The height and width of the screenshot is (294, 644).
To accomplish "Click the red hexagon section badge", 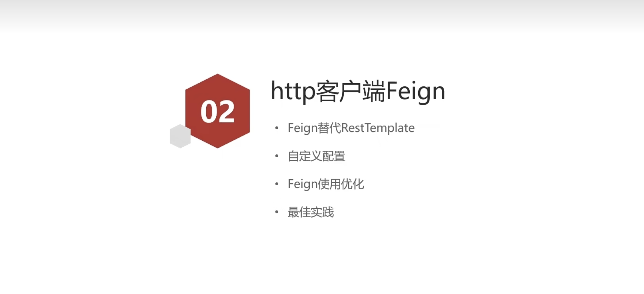I will click(x=218, y=111).
